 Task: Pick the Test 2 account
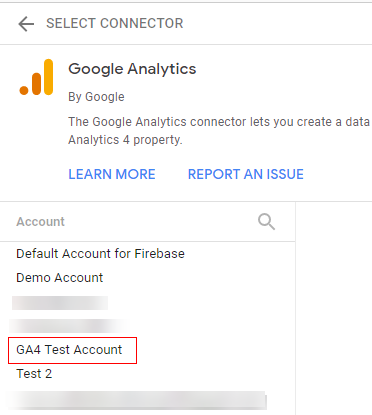[34, 374]
